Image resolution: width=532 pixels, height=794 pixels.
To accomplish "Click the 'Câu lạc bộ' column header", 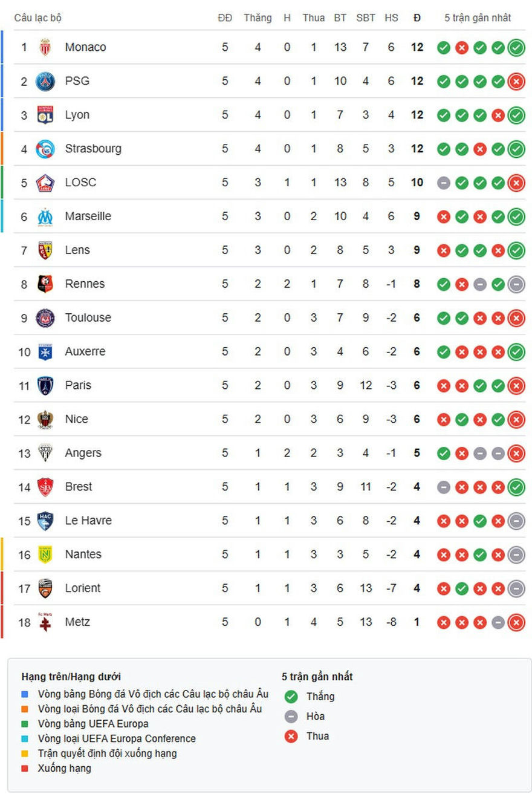I will coord(38,18).
